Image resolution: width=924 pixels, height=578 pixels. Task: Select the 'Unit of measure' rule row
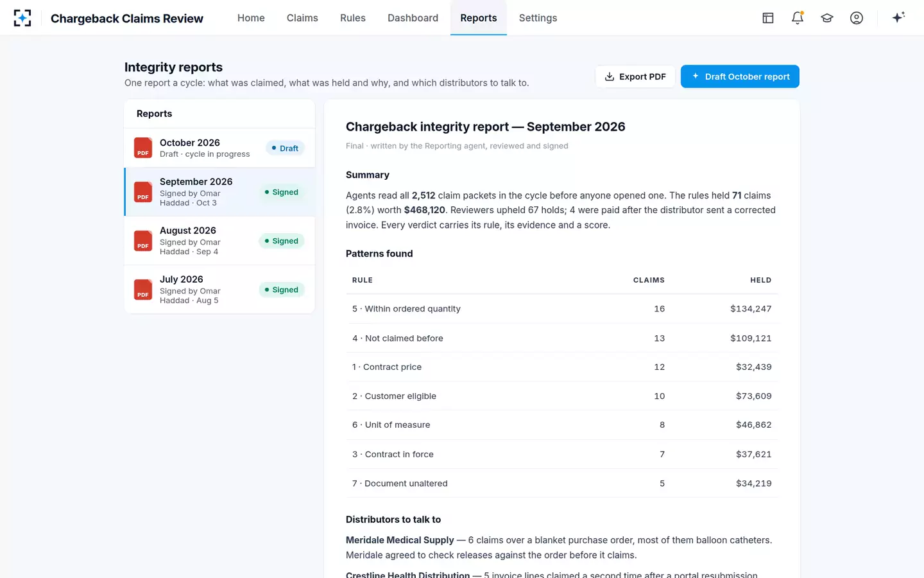[562, 425]
